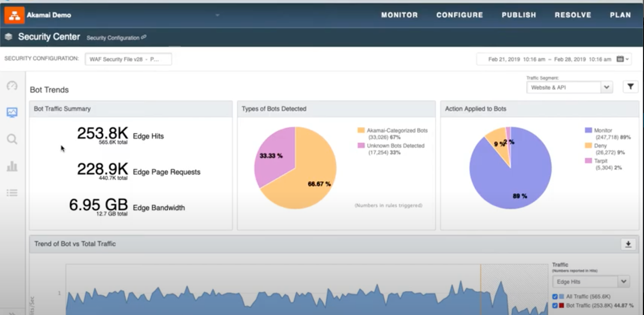Click the All Traffic blue legend swatch

coord(561,297)
